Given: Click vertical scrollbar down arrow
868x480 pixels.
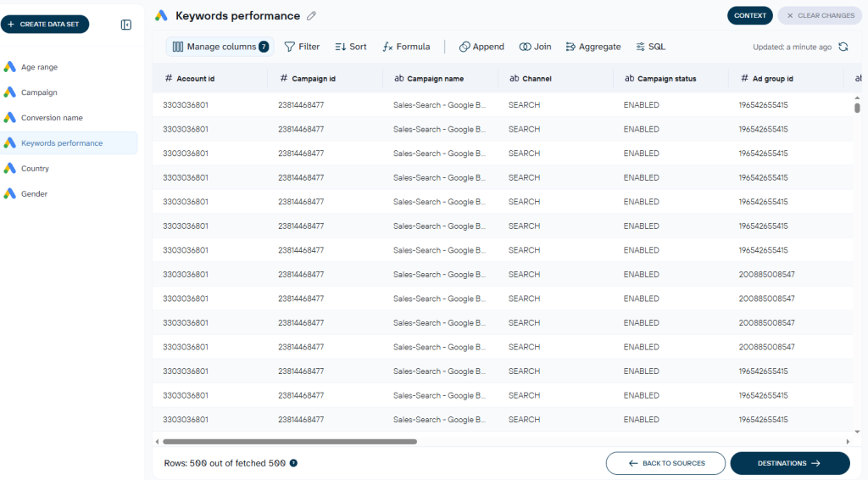Looking at the screenshot, I should (x=857, y=432).
